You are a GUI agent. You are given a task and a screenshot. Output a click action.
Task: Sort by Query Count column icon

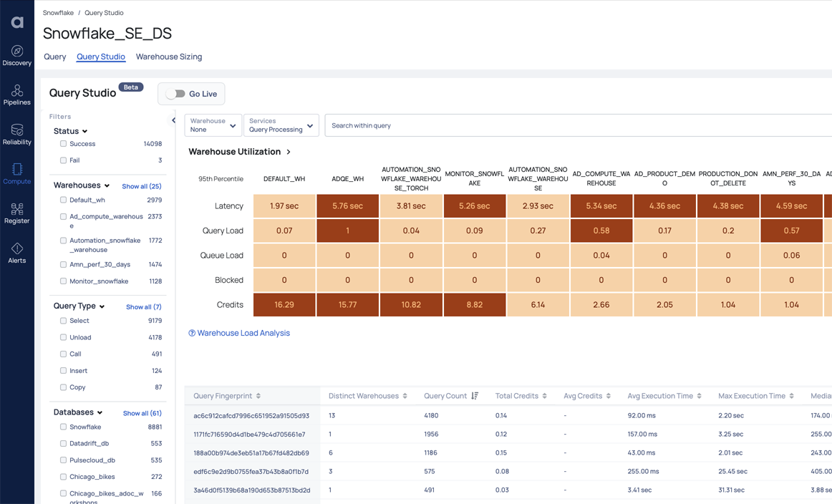pyautogui.click(x=475, y=396)
